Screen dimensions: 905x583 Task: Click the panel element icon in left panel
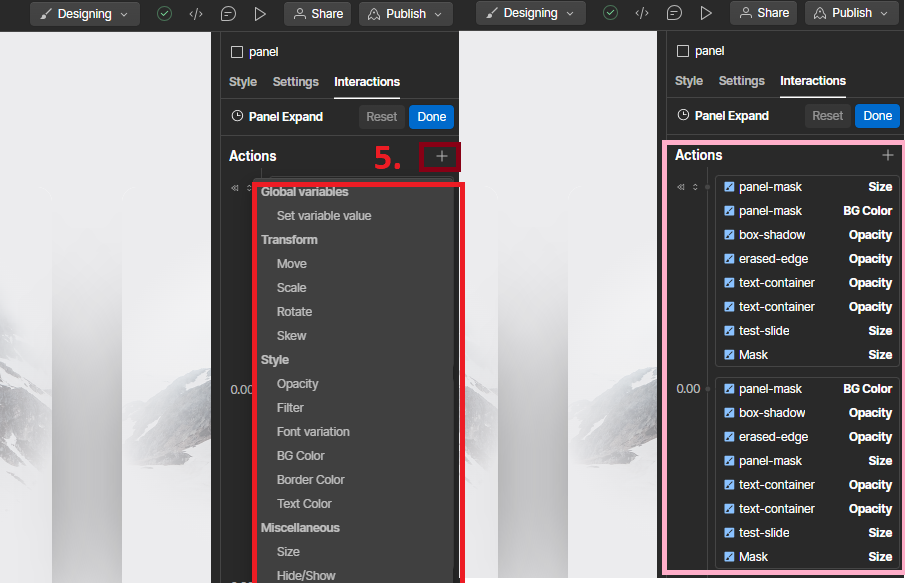[237, 52]
